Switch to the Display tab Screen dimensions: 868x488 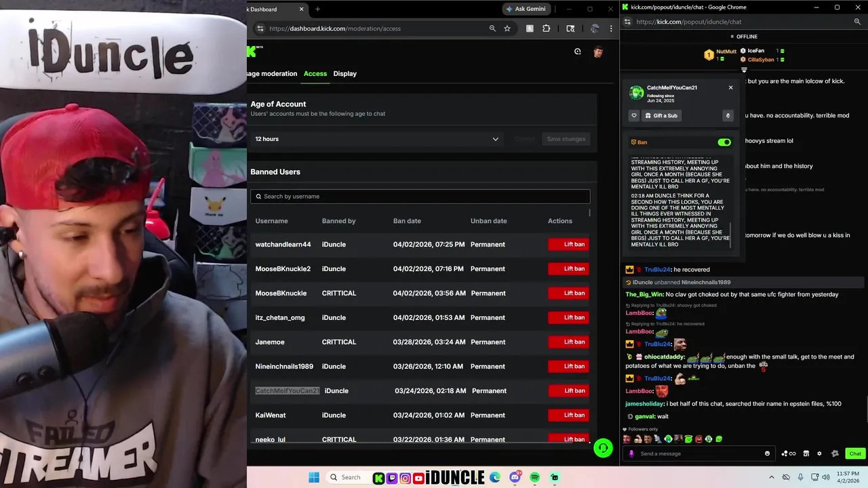point(345,73)
